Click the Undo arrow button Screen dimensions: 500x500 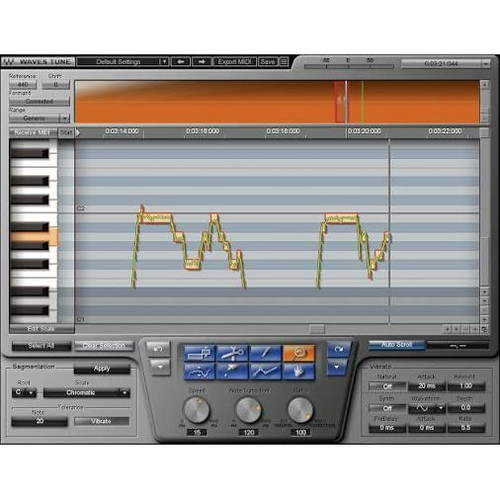(159, 349)
